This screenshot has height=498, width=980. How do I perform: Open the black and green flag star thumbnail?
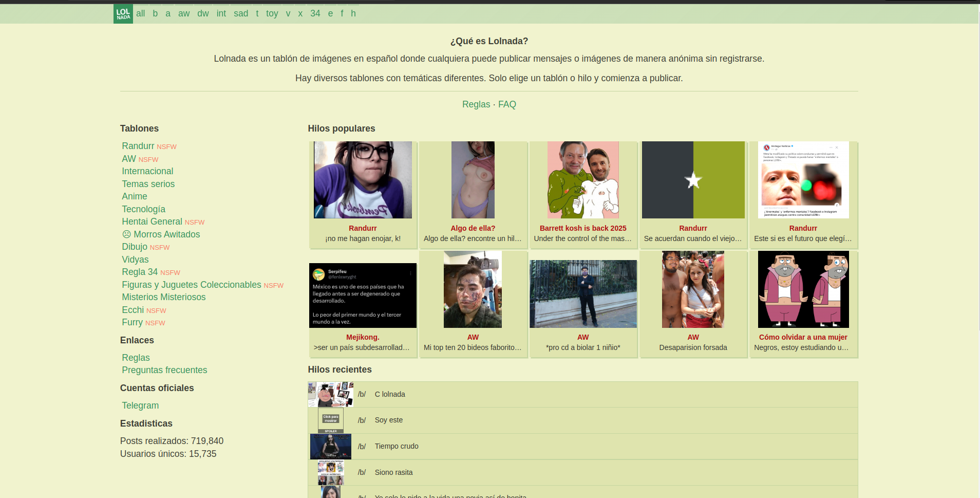click(x=693, y=180)
